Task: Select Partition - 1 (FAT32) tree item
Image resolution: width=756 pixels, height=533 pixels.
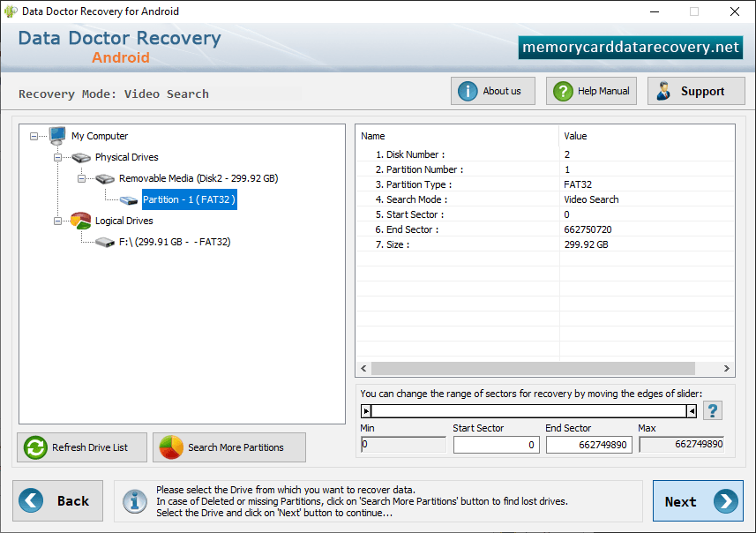Action: pyautogui.click(x=189, y=199)
